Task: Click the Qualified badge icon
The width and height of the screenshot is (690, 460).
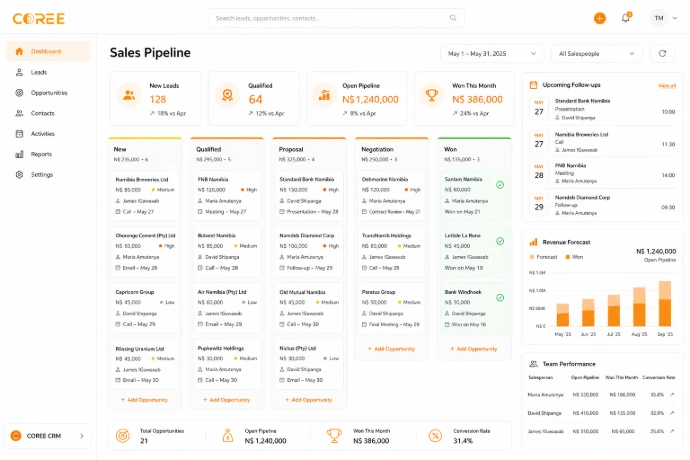Action: (228, 95)
